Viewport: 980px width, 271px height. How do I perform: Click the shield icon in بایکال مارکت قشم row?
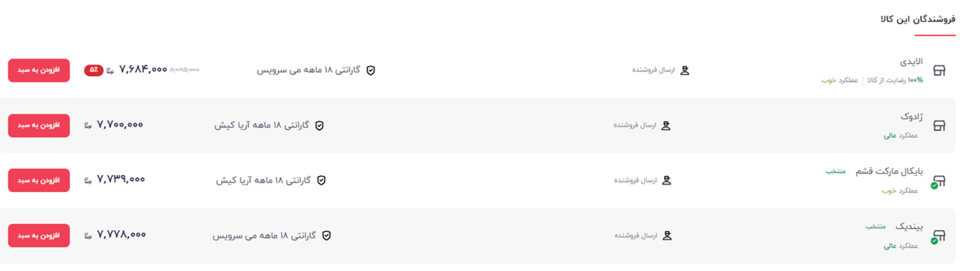321,180
